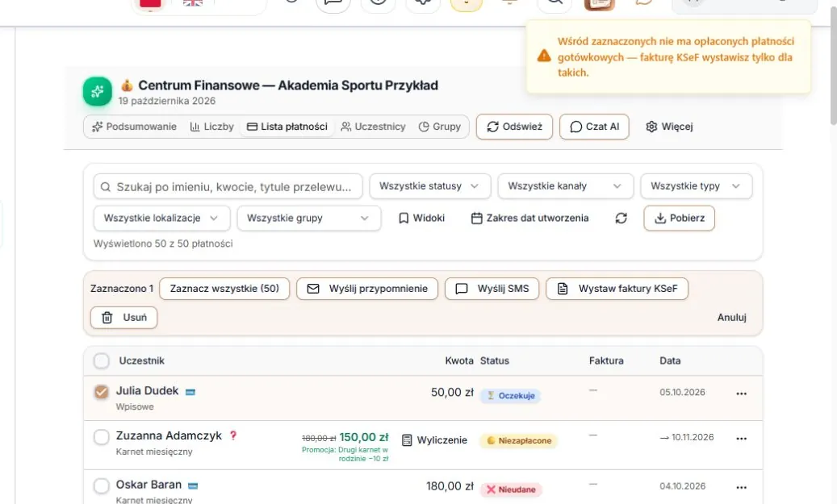Click the Nieudane status badge
The image size is (837, 504).
click(x=512, y=489)
